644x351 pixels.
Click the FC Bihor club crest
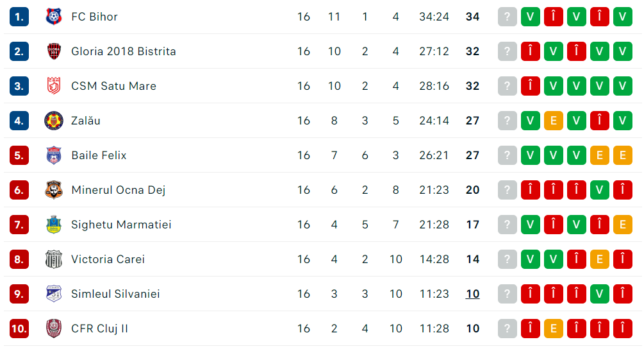(54, 17)
